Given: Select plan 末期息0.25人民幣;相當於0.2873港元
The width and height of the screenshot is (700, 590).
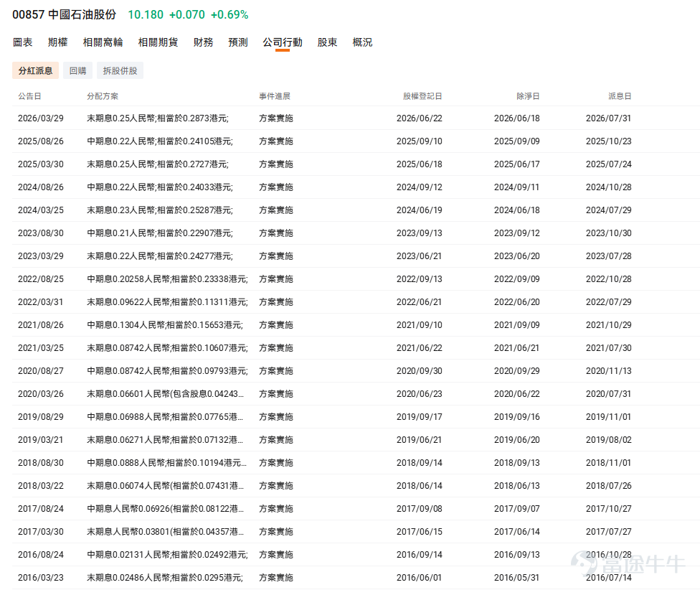Looking at the screenshot, I should point(158,118).
